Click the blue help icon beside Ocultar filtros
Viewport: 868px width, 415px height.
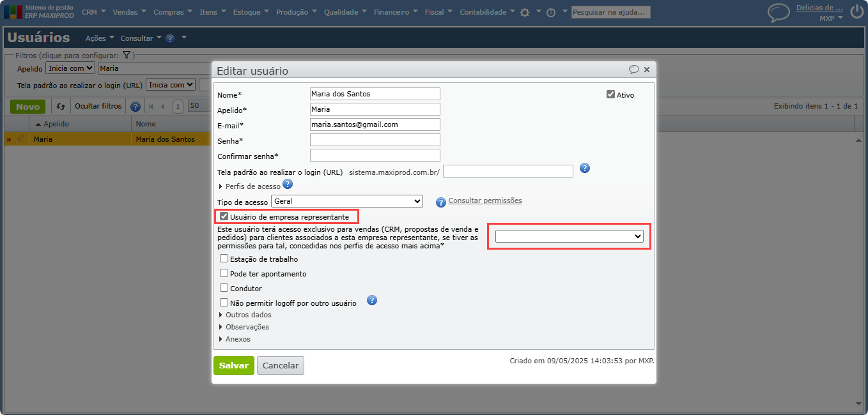coord(136,107)
